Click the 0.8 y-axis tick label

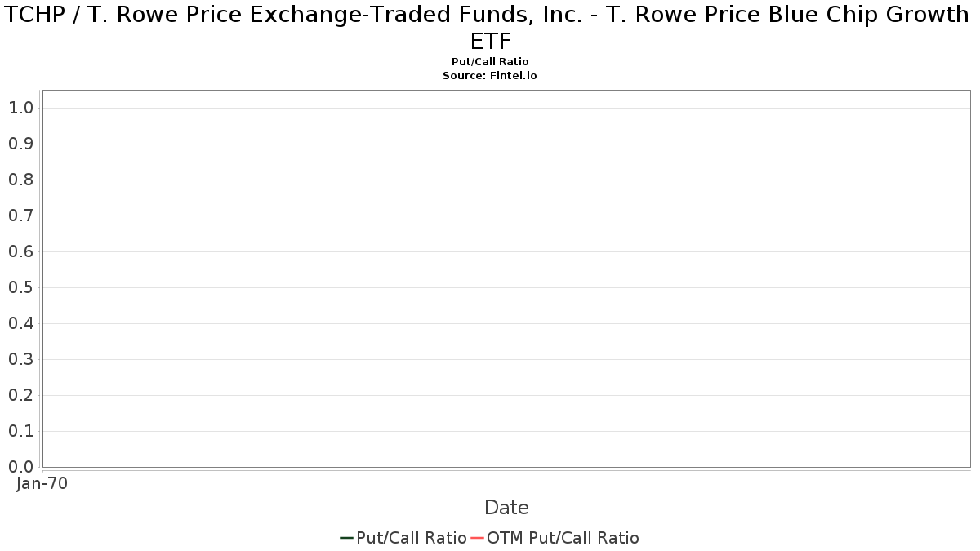pyautogui.click(x=20, y=180)
